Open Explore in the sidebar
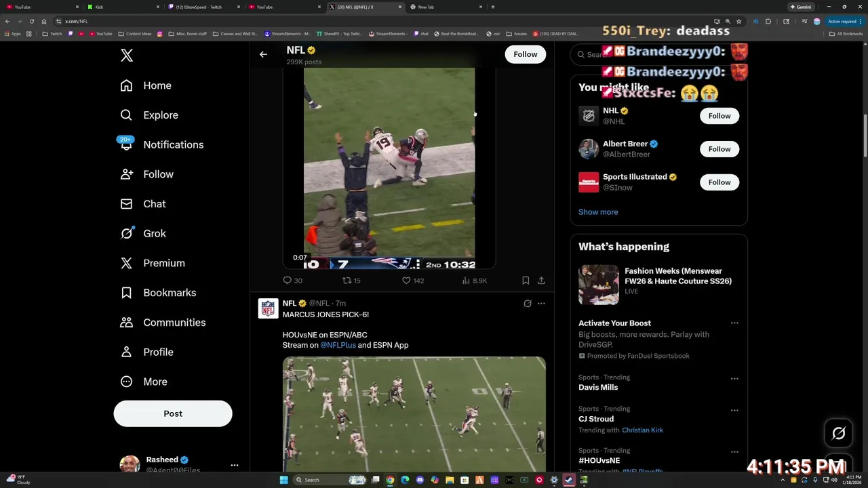The height and width of the screenshot is (488, 868). tap(149, 115)
